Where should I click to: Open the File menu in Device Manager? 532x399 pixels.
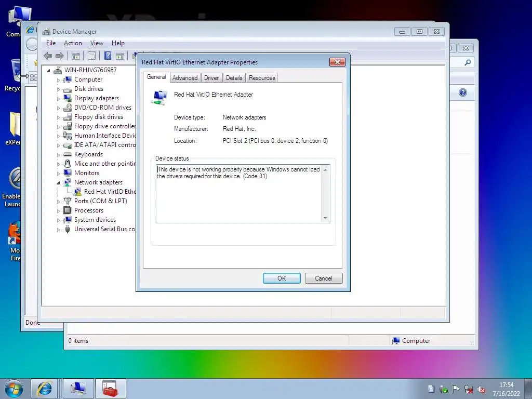(51, 43)
